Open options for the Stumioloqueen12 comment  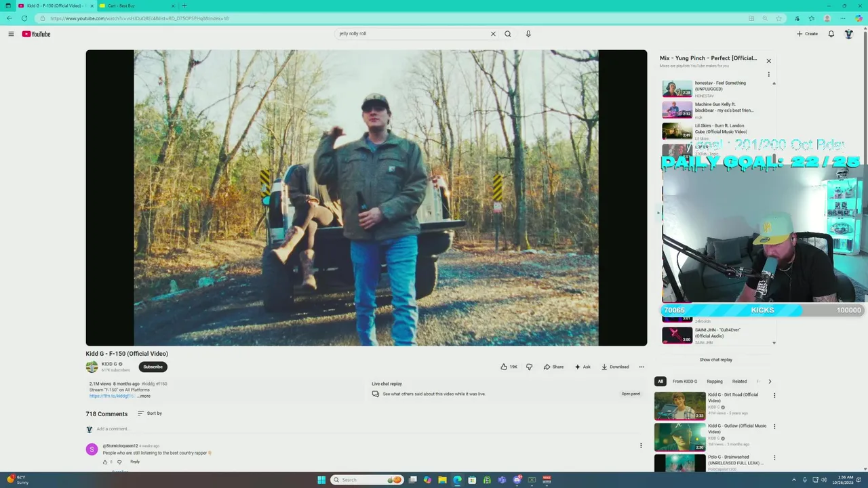click(x=641, y=445)
